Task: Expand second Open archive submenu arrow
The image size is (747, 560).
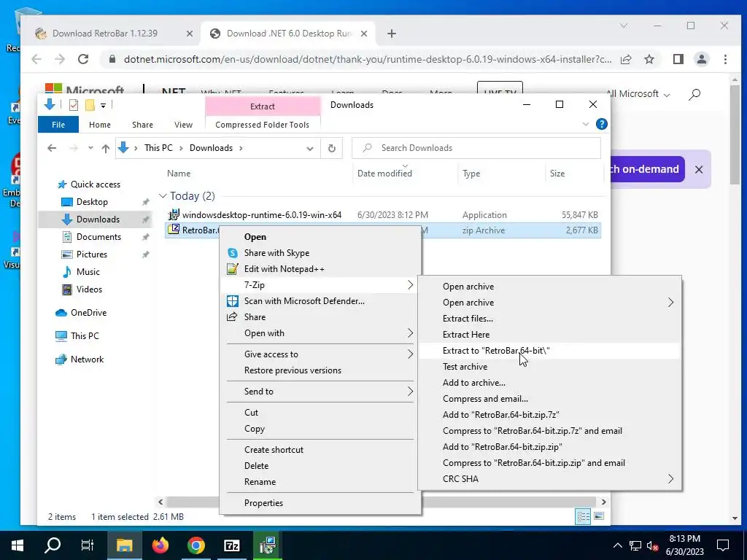Action: [671, 303]
